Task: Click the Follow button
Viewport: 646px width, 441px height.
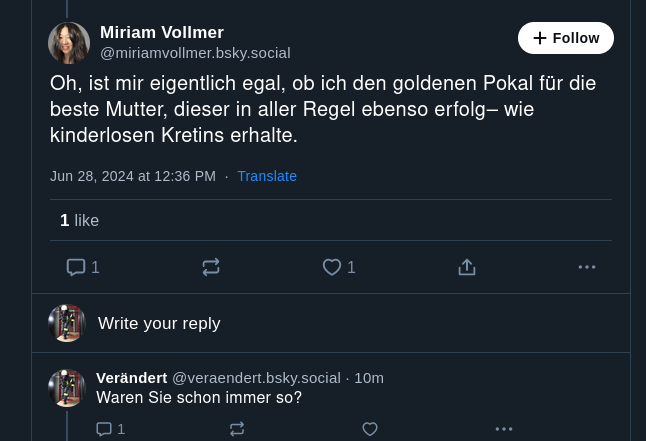Action: (x=565, y=38)
